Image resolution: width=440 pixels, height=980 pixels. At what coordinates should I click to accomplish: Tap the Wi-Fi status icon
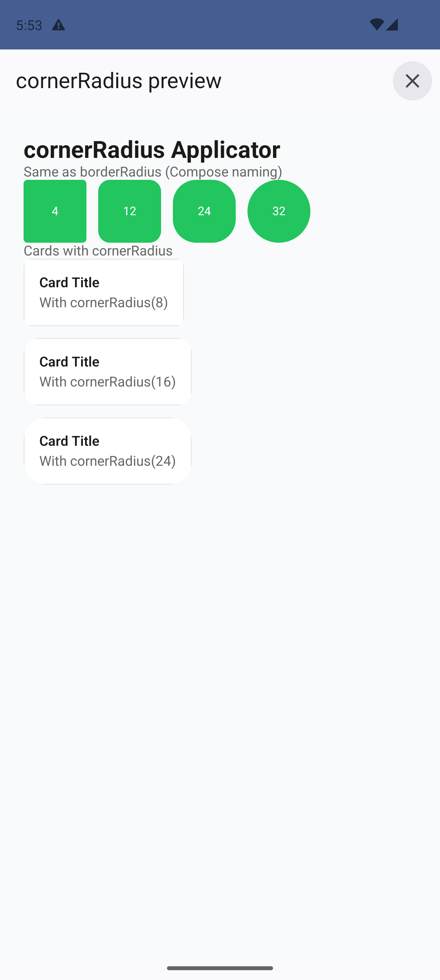[x=376, y=24]
